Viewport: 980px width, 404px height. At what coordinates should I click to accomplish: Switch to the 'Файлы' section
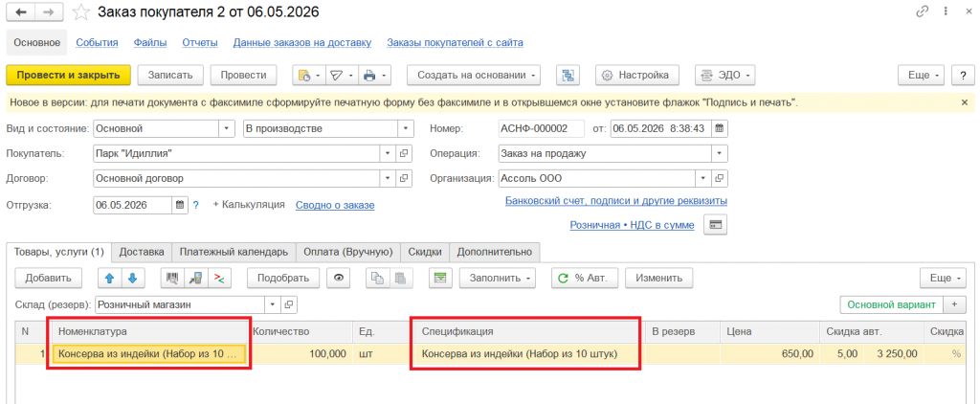pos(150,42)
